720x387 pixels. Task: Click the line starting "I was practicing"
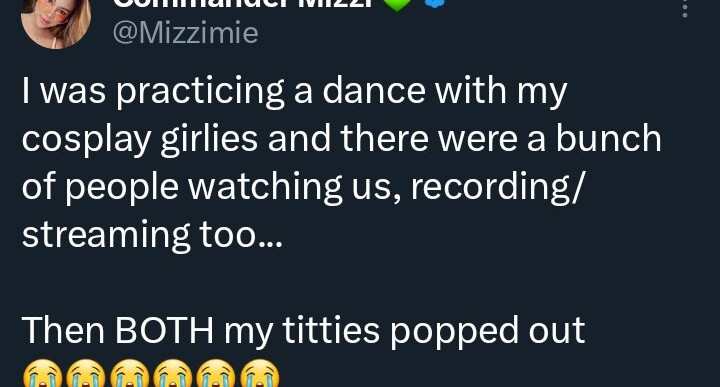tap(295, 92)
